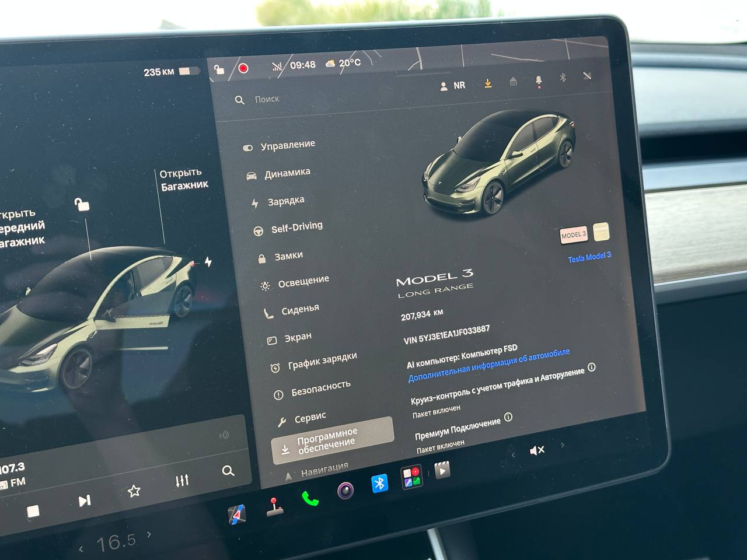The image size is (747, 560).
Task: Skip to next radio station
Action: pyautogui.click(x=84, y=501)
